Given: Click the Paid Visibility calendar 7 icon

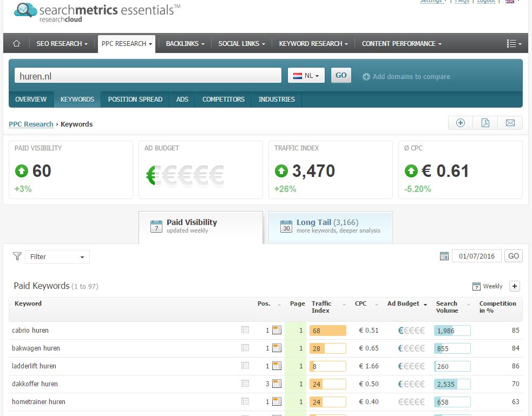Looking at the screenshot, I should coord(156,227).
